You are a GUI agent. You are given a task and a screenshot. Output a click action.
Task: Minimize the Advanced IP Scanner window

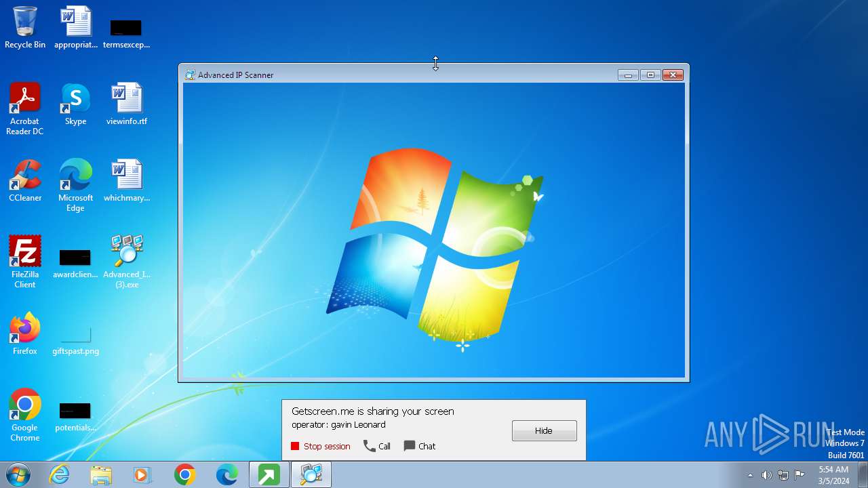coord(628,75)
